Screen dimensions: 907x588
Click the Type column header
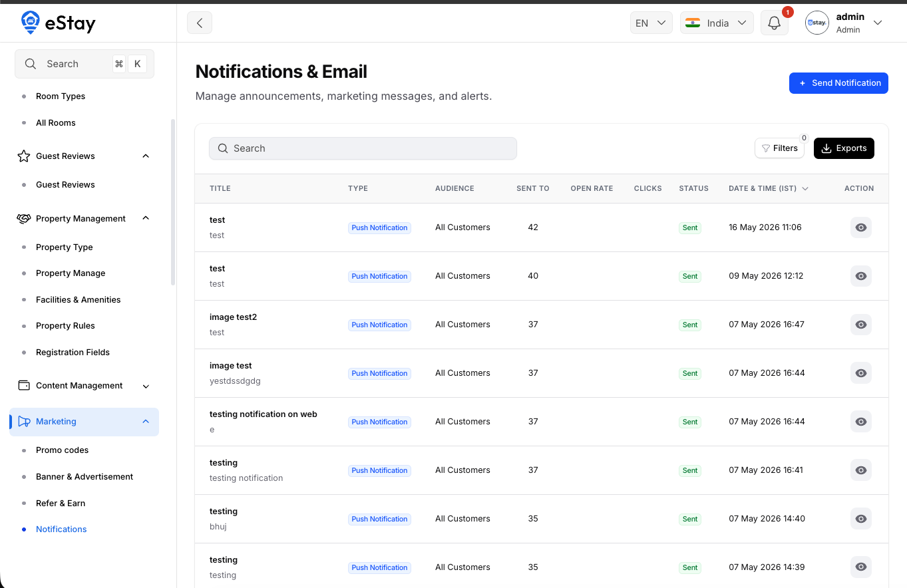pos(358,189)
